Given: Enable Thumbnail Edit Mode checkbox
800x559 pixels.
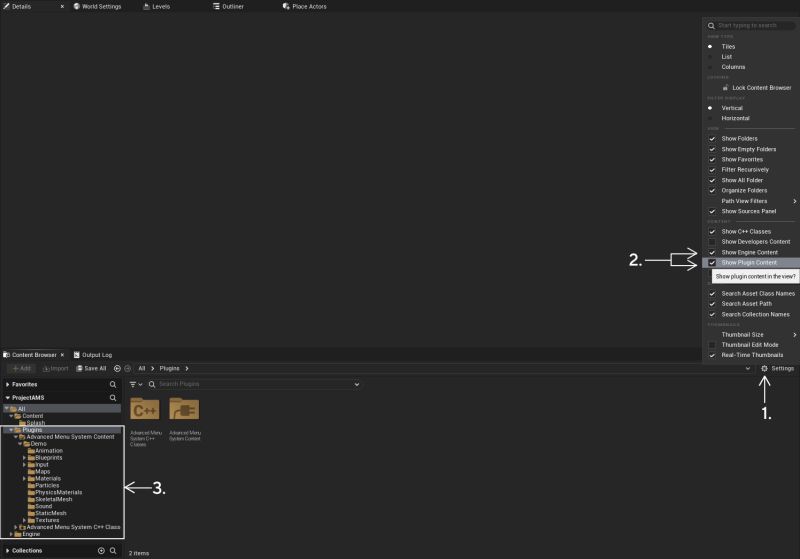Looking at the screenshot, I should (712, 345).
